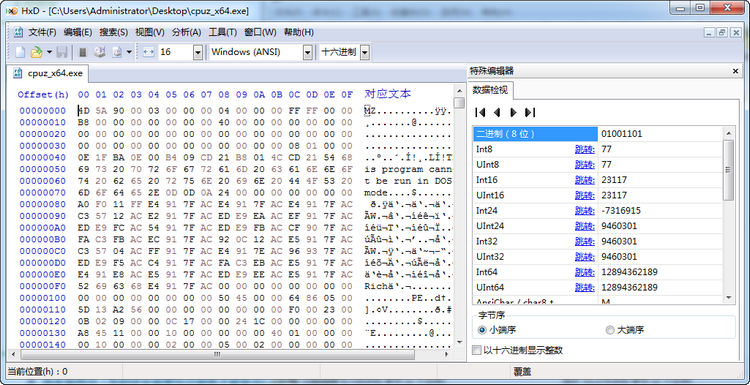Open the bytes-per-row 16 dropdown
The image size is (750, 385).
click(198, 52)
